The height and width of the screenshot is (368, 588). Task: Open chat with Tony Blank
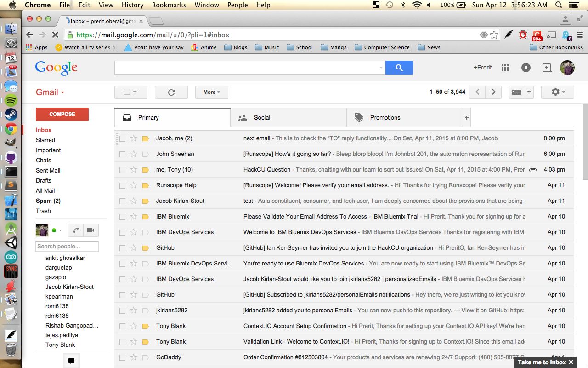pyautogui.click(x=60, y=345)
